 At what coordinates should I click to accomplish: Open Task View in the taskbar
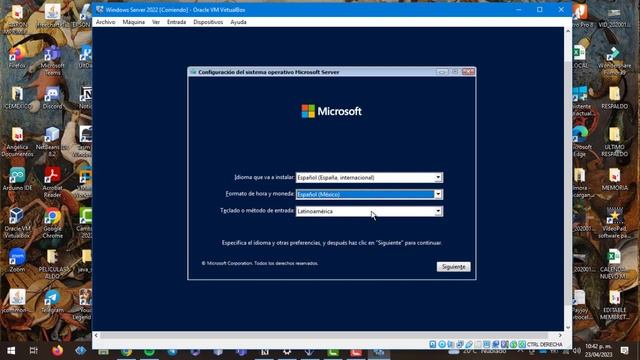tap(33, 351)
